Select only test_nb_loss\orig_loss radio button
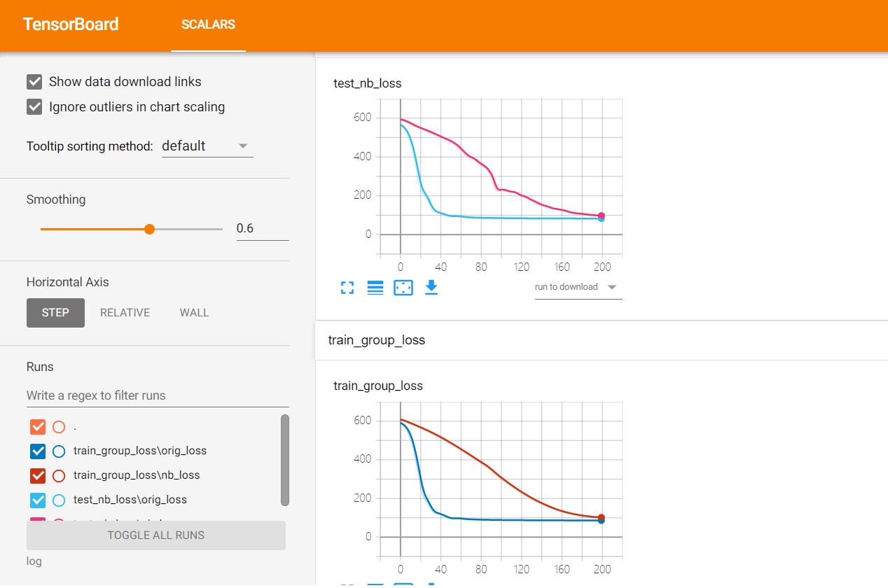Screen dimensions: 888x588 (59, 500)
